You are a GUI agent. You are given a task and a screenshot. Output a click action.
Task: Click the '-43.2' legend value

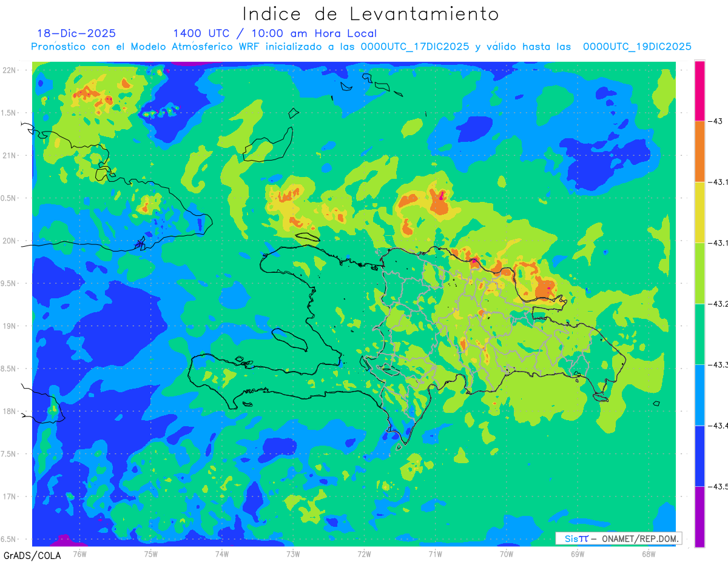coord(720,304)
